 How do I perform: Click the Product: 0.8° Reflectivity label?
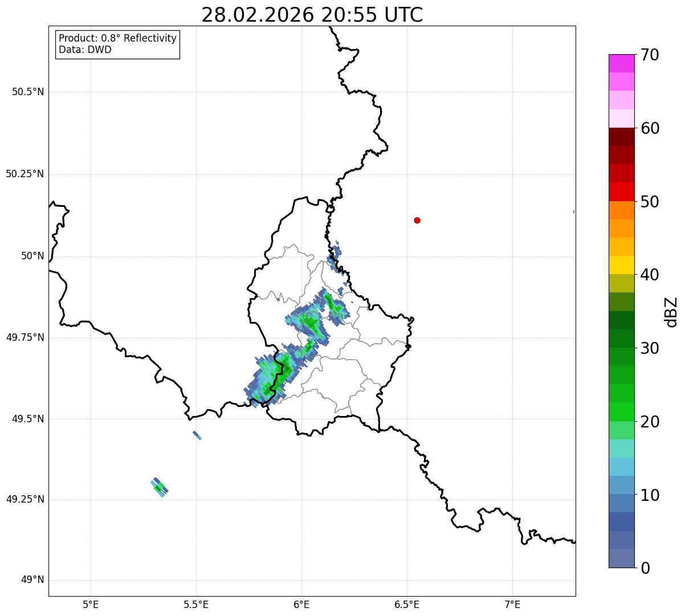point(118,38)
